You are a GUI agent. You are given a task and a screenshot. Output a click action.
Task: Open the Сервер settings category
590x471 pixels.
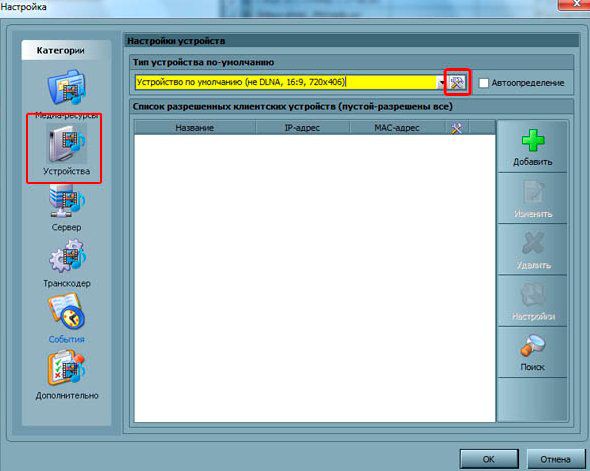point(67,208)
